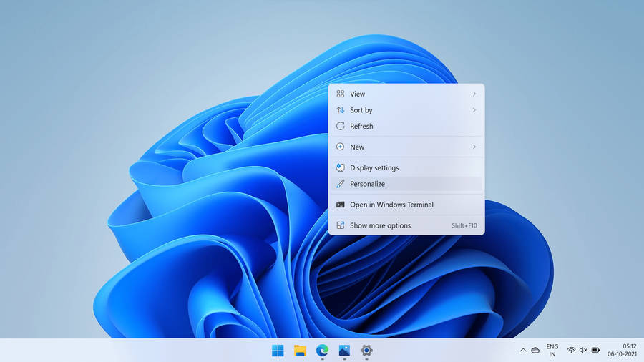Viewport: 644px width, 362px height.
Task: Open the View submenu
Action: pyautogui.click(x=406, y=94)
